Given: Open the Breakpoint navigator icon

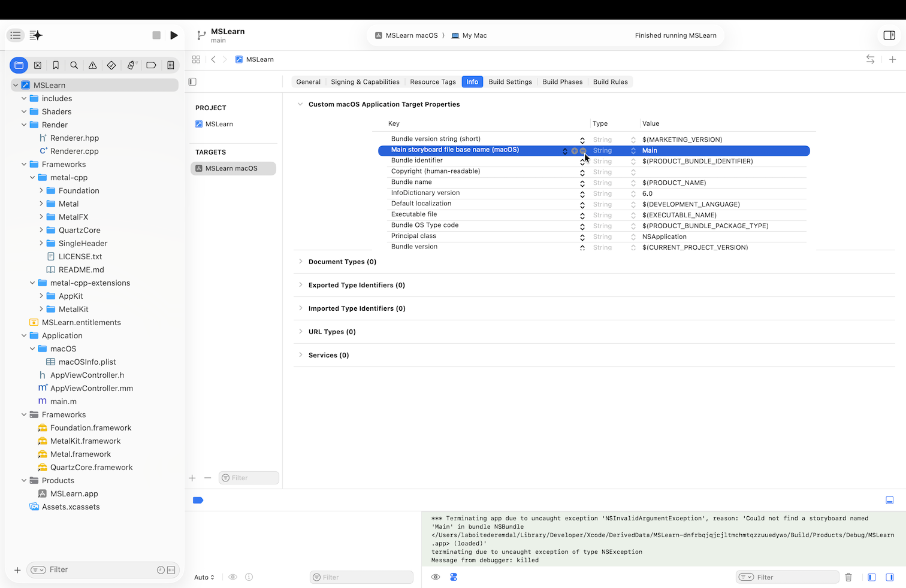Looking at the screenshot, I should pos(151,65).
